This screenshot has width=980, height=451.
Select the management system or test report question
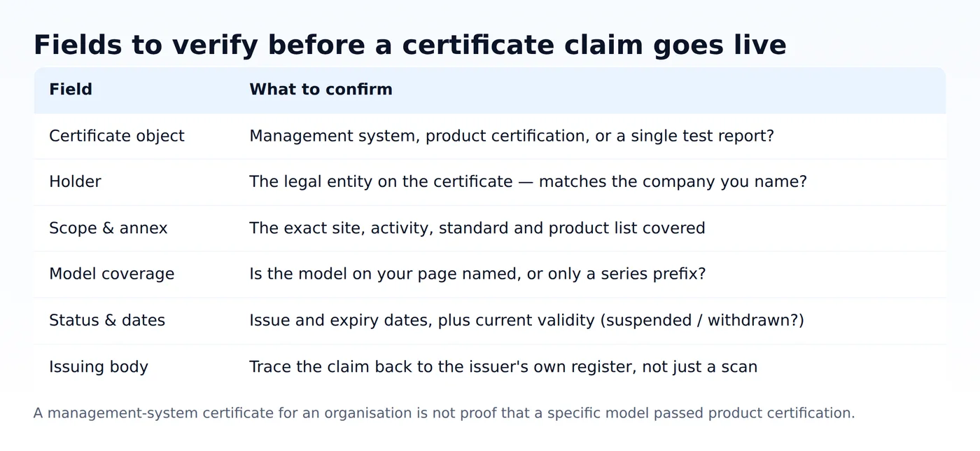[x=512, y=136]
